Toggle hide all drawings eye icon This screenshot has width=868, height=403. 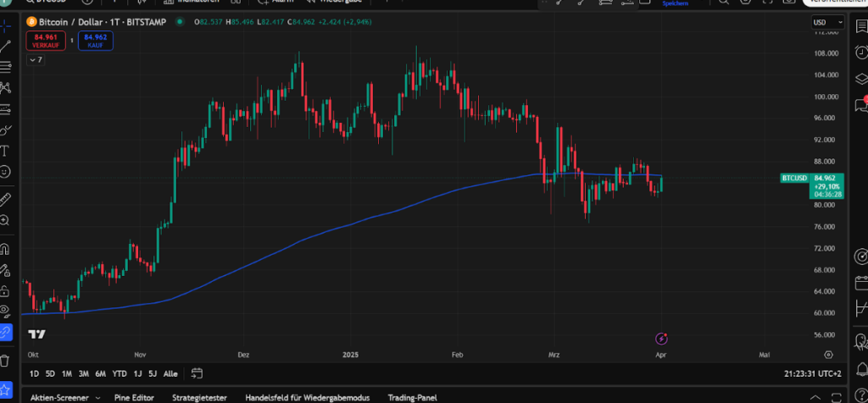5,311
